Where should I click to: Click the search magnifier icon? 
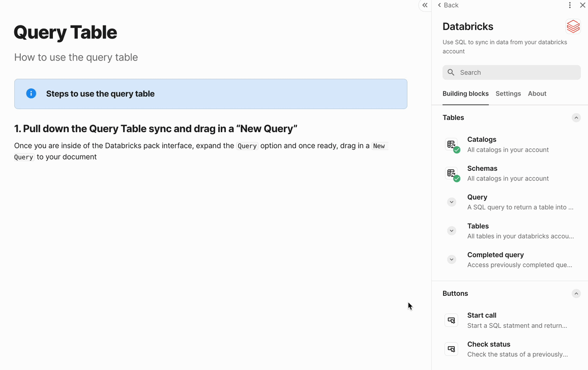[x=451, y=72]
